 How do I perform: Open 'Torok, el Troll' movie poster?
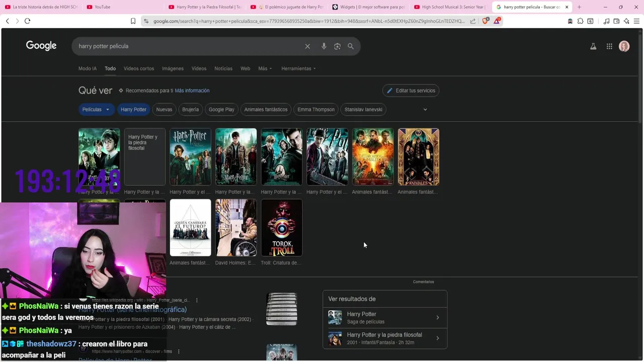282,228
